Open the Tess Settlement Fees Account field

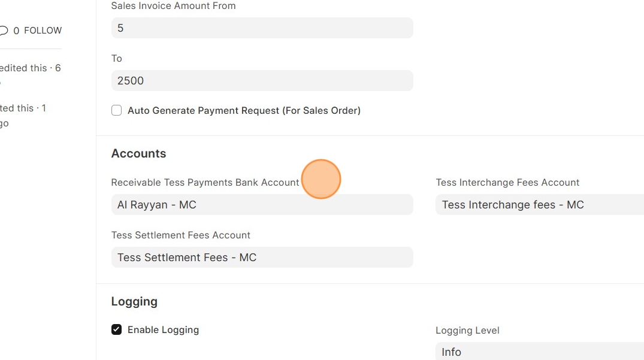pos(262,258)
